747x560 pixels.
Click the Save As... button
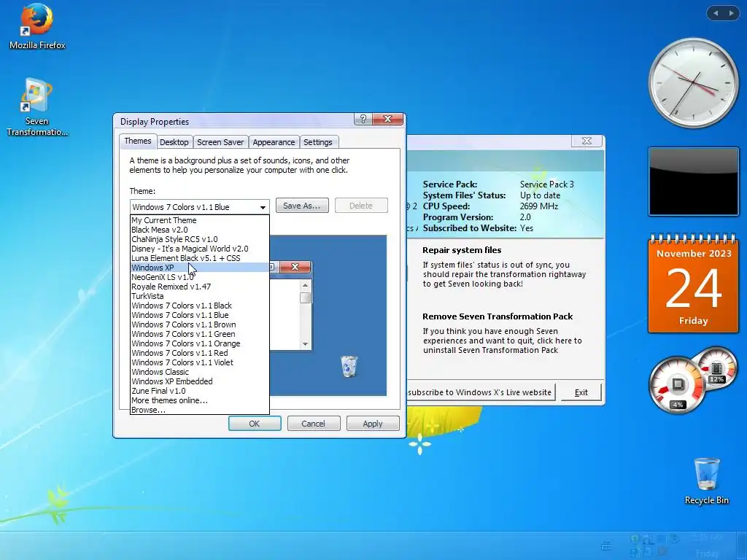[302, 206]
